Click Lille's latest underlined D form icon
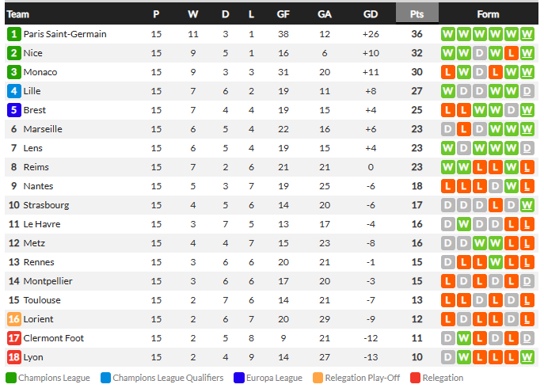 (527, 91)
